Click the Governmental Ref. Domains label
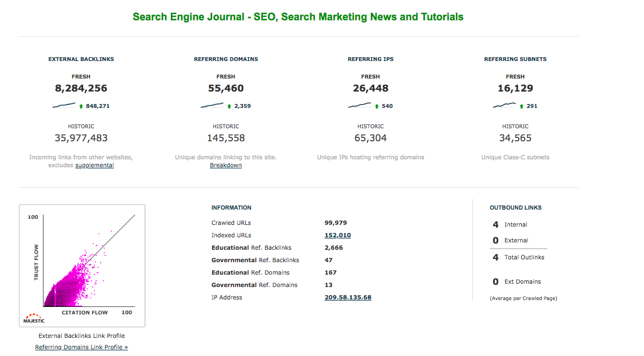This screenshot has width=644, height=356. pos(254,285)
